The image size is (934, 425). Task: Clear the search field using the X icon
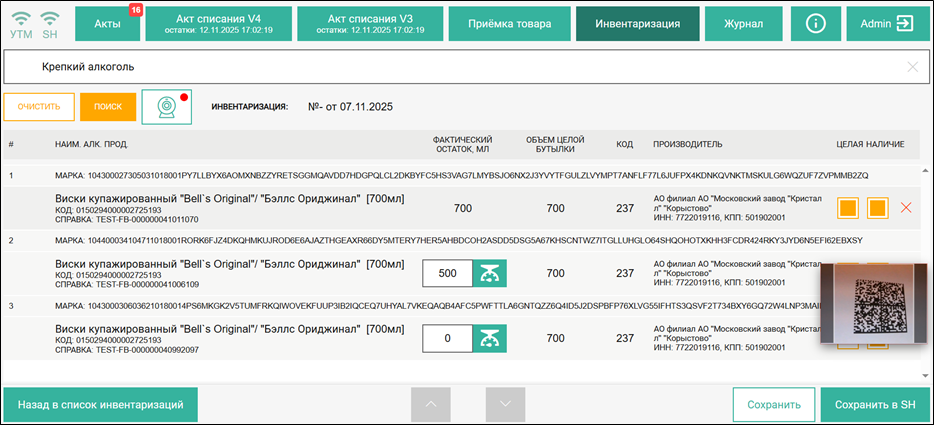click(912, 67)
